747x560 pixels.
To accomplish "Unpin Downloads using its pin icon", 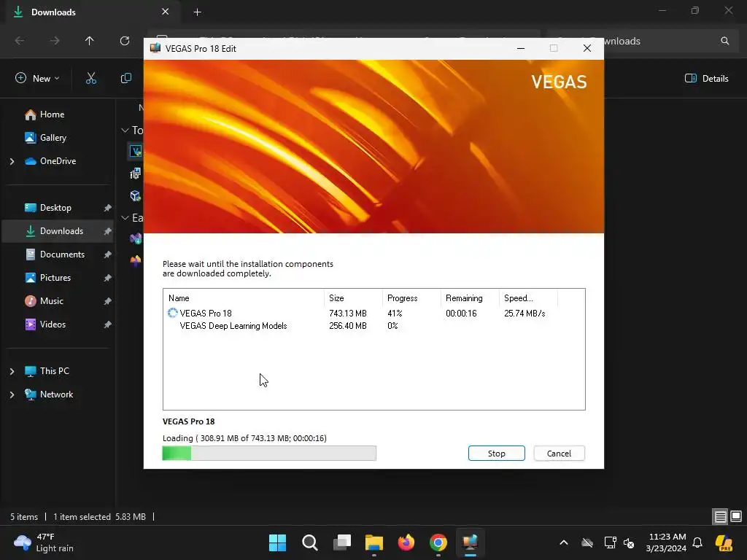I will 108,231.
